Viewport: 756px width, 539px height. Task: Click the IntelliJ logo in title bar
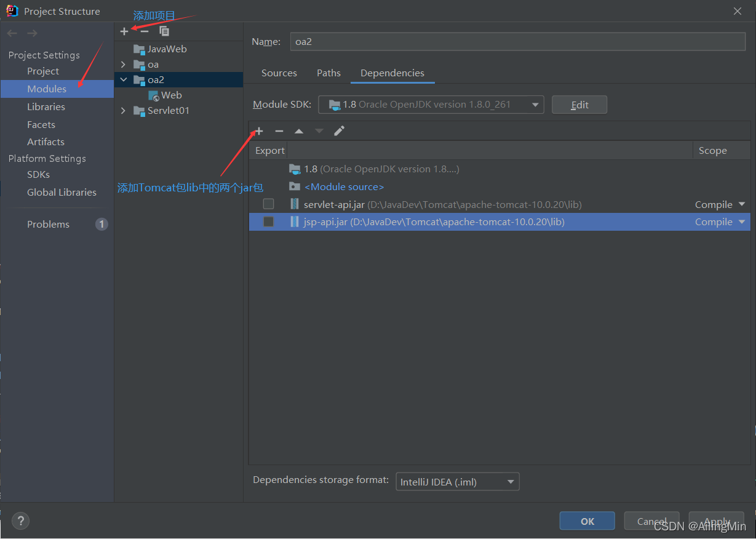click(x=12, y=10)
